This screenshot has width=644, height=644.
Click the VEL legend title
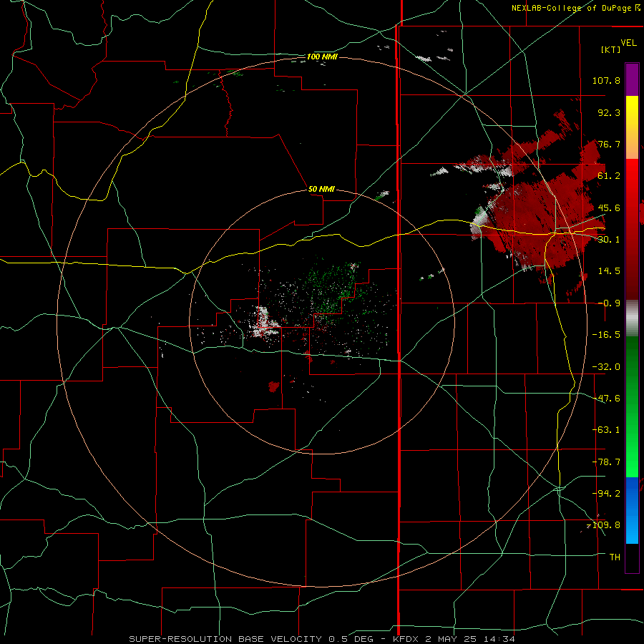tap(628, 43)
